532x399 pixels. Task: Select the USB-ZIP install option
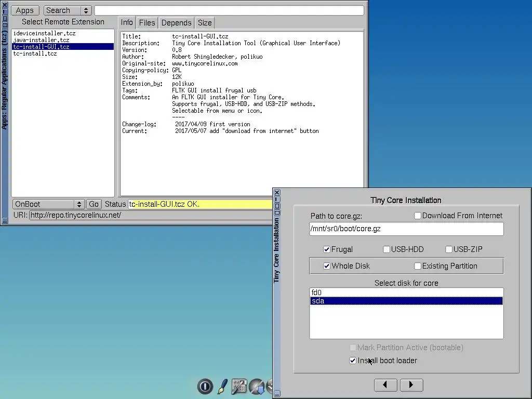click(448, 249)
